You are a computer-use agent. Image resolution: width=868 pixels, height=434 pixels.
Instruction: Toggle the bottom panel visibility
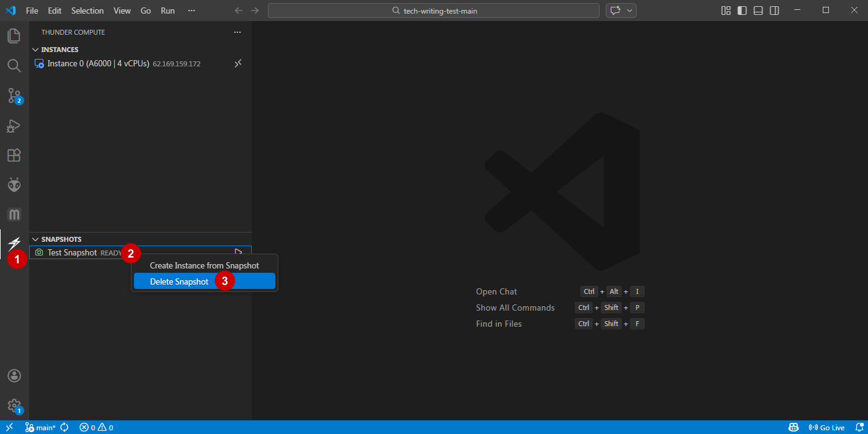(x=758, y=11)
